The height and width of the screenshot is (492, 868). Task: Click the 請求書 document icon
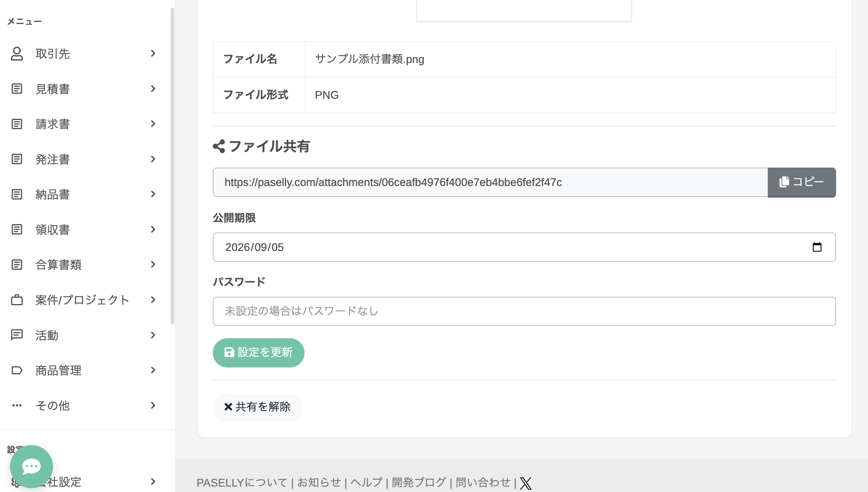point(17,124)
